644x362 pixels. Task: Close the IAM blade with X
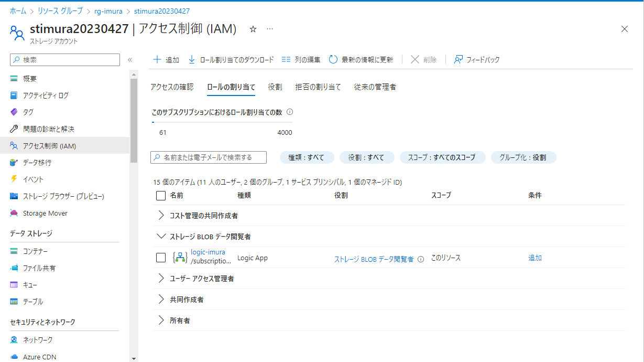[x=624, y=29]
